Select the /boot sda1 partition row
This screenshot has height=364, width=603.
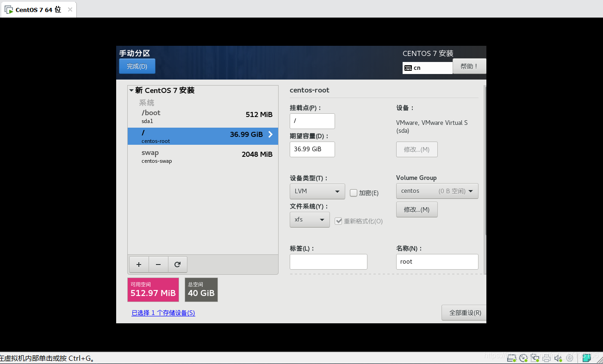[x=203, y=117]
